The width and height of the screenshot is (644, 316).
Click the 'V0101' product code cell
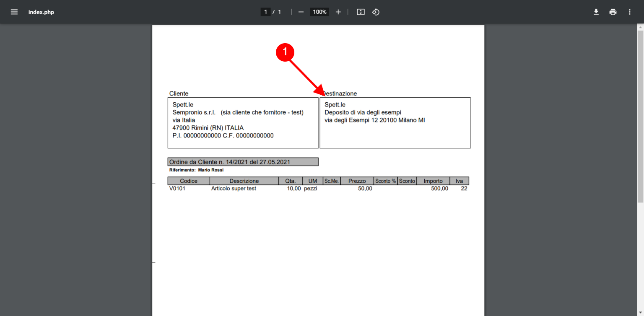pyautogui.click(x=177, y=189)
